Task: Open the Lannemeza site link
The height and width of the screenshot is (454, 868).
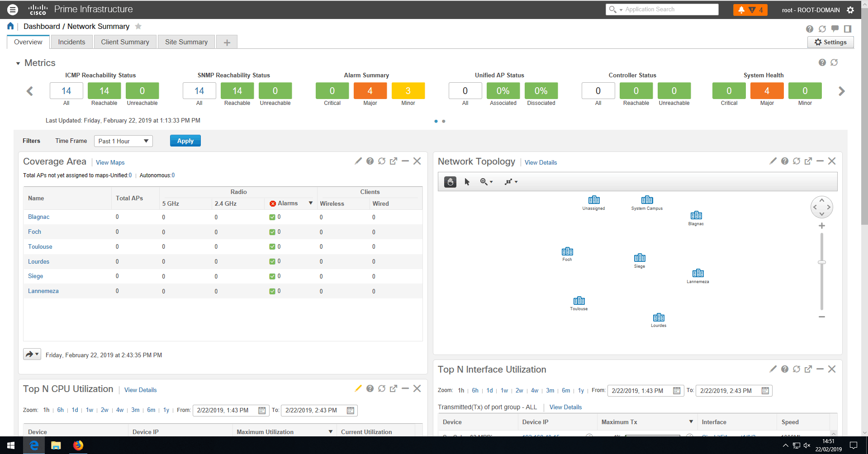Action: [43, 291]
